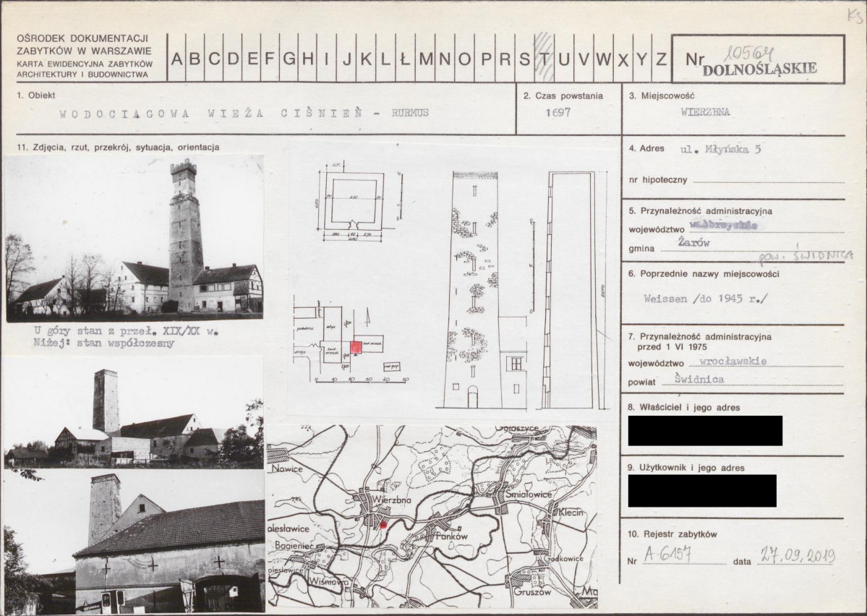Click the handwritten number 10564
867x616 pixels.
[749, 53]
